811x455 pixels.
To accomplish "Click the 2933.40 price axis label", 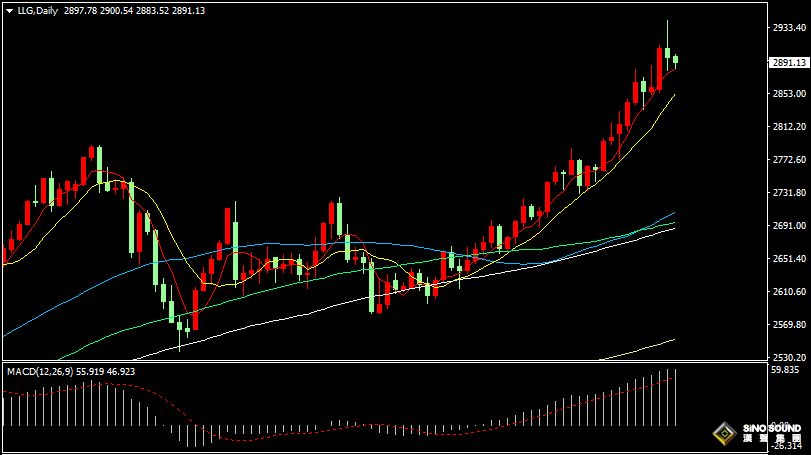I will pos(789,29).
